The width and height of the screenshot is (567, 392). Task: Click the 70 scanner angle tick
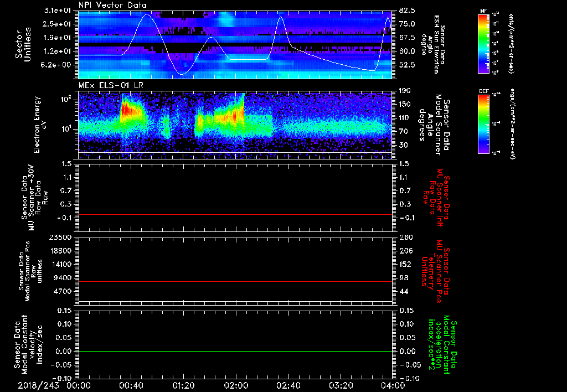pos(404,132)
